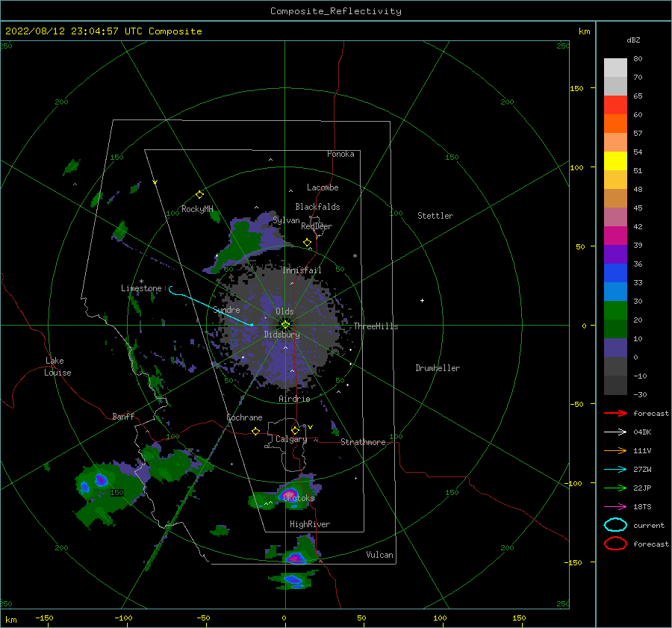Click the yellow diamond marker above Calgary

coord(295,430)
